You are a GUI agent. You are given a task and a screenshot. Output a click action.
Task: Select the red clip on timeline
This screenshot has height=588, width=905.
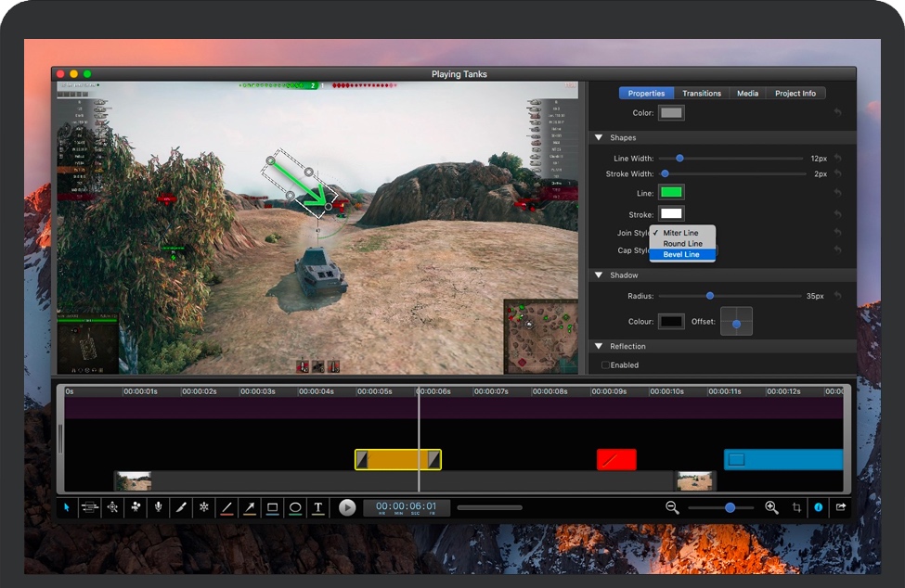(616, 459)
